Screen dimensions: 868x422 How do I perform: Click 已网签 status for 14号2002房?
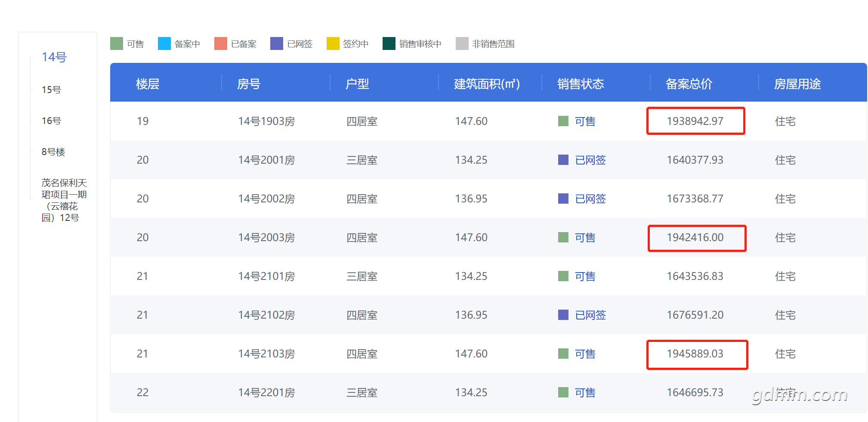tap(590, 199)
